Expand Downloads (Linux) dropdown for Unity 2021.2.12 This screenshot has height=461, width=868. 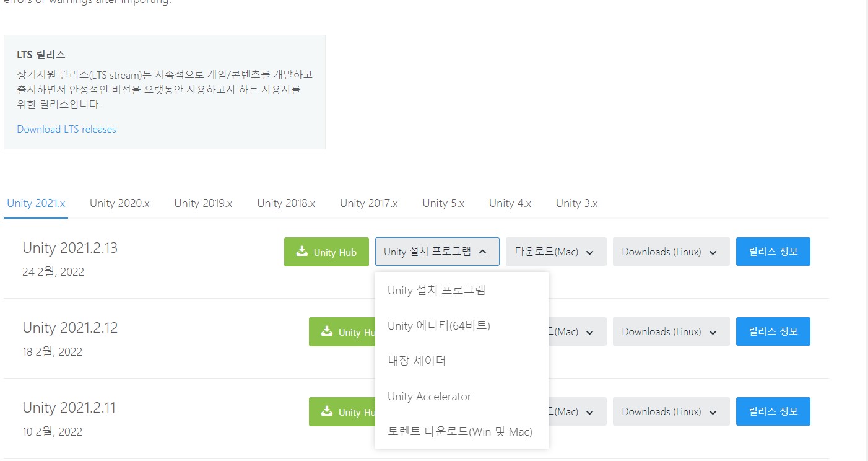[671, 331]
